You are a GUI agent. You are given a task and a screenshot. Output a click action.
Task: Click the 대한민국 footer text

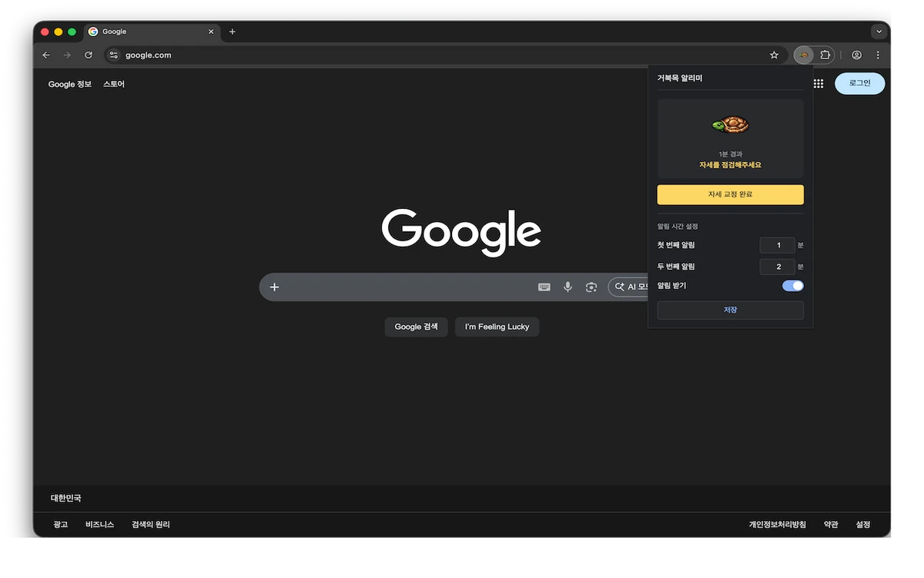point(66,499)
